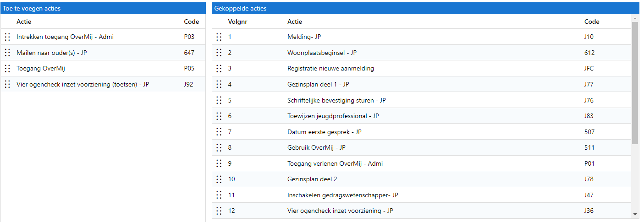This screenshot has width=644, height=222.
Task: Select Schriftelijke bevestiging sturen - JP action
Action: 336,100
